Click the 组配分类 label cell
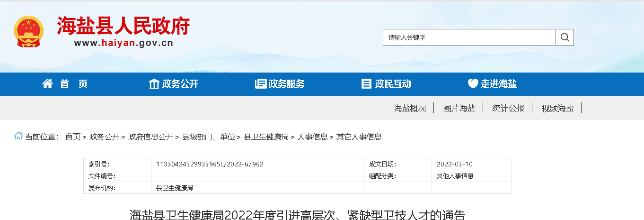 398,176
